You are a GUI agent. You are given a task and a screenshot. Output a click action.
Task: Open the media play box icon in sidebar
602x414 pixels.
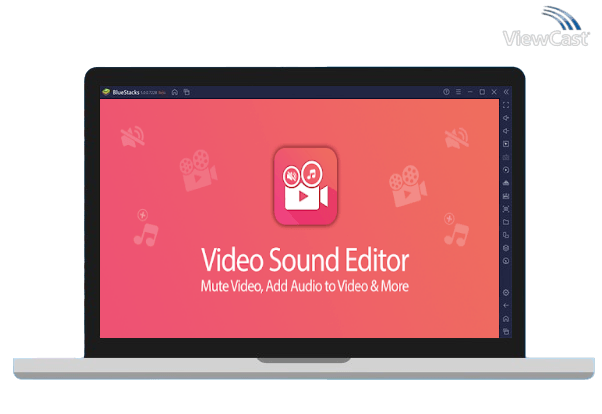pyautogui.click(x=506, y=144)
